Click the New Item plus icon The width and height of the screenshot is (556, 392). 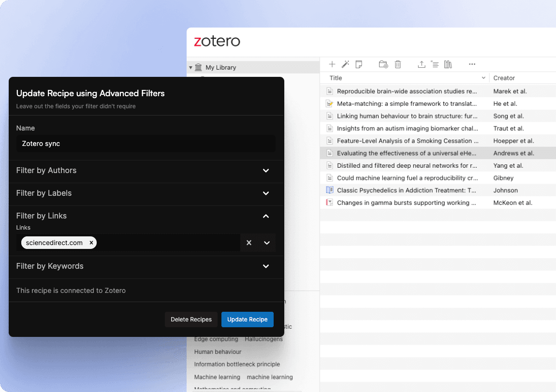[x=332, y=64]
